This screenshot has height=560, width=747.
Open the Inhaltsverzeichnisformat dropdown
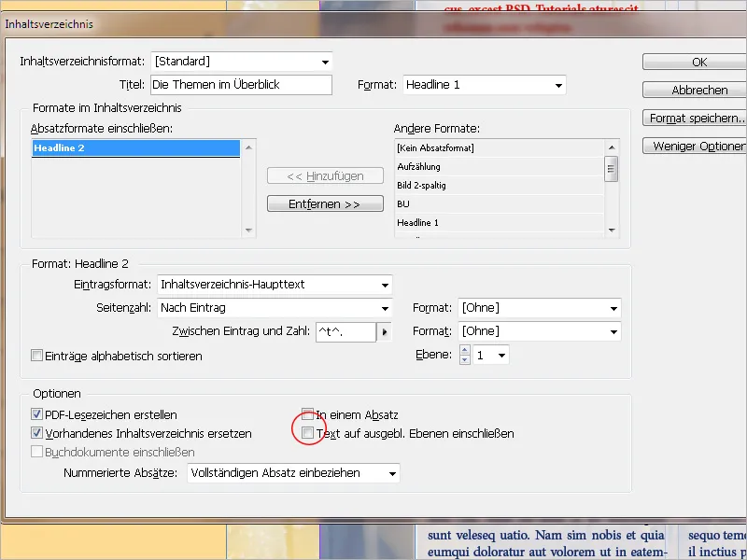[x=242, y=62]
